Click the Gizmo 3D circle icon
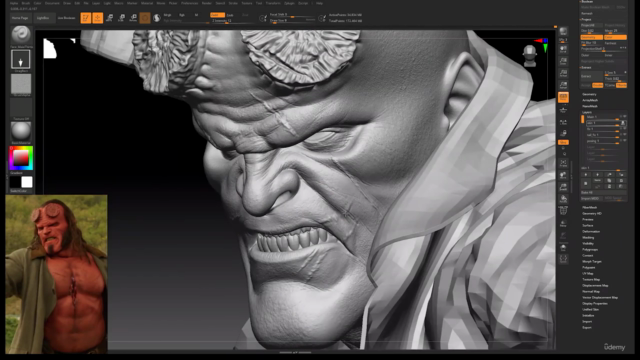This screenshot has width=640, height=360. (145, 18)
